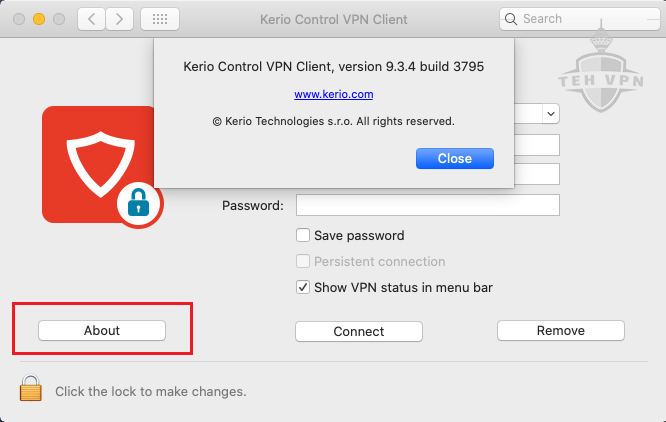
Task: Click the TEH VPN watermark shield
Action: click(601, 74)
